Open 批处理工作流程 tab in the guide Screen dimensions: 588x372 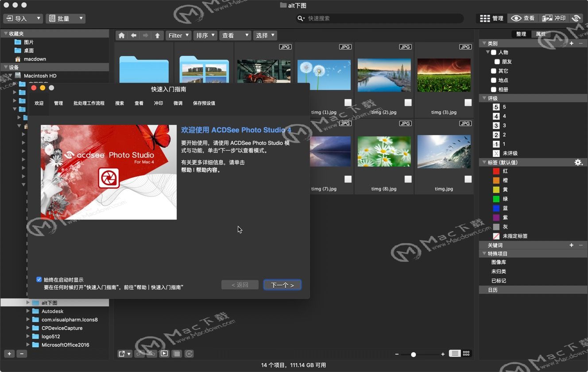[89, 103]
